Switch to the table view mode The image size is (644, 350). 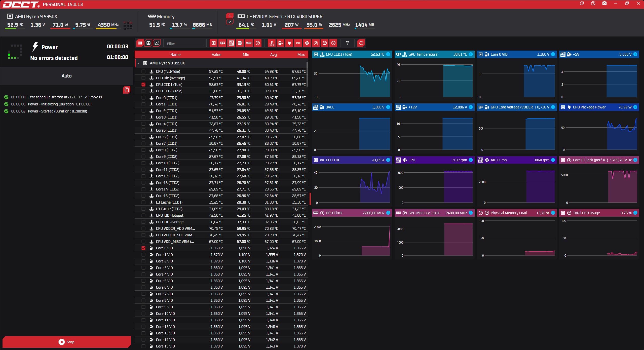pyautogui.click(x=148, y=43)
